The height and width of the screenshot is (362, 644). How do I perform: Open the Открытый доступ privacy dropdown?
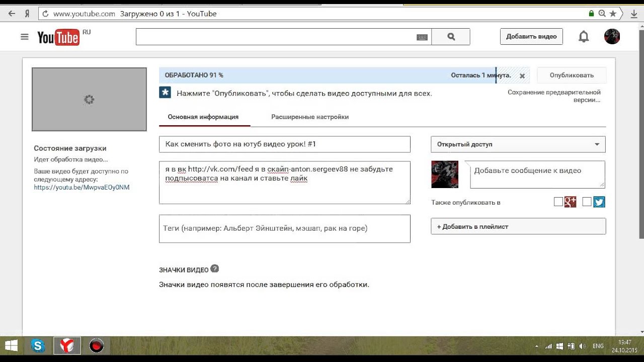tap(518, 144)
